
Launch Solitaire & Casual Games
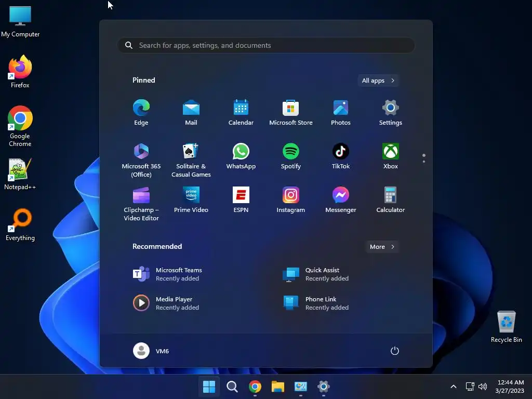click(191, 160)
